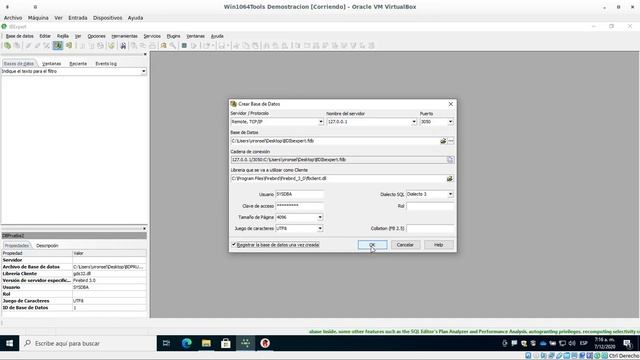640x360 pixels.
Task: Click the Help button in dialog
Action: tap(439, 245)
